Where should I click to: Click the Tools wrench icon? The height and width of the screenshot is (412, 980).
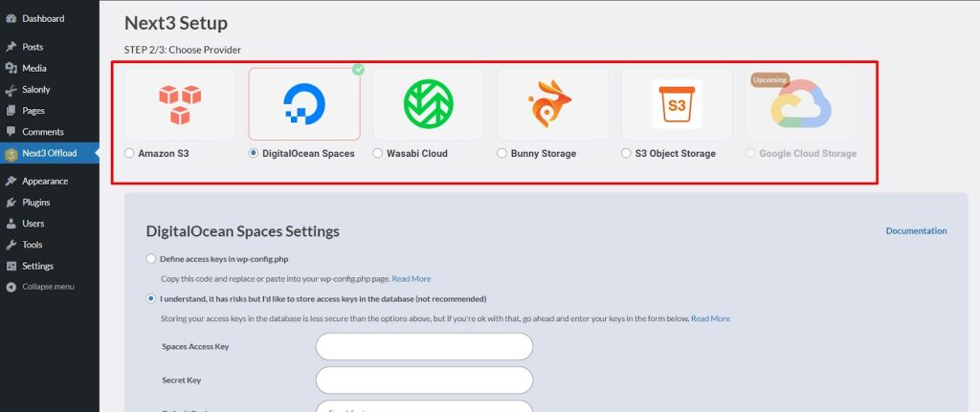point(11,245)
